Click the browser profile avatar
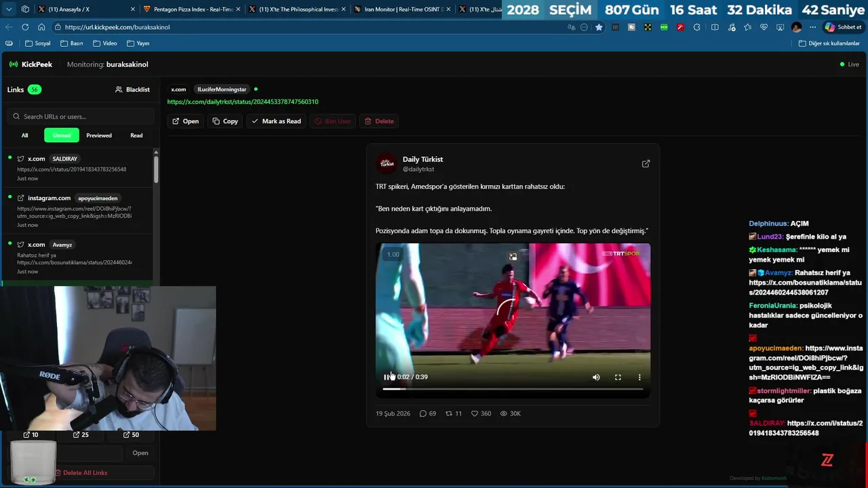868x488 pixels. [796, 27]
